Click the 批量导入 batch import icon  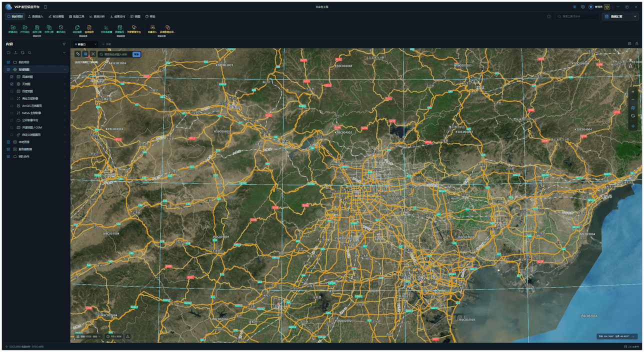click(x=152, y=27)
